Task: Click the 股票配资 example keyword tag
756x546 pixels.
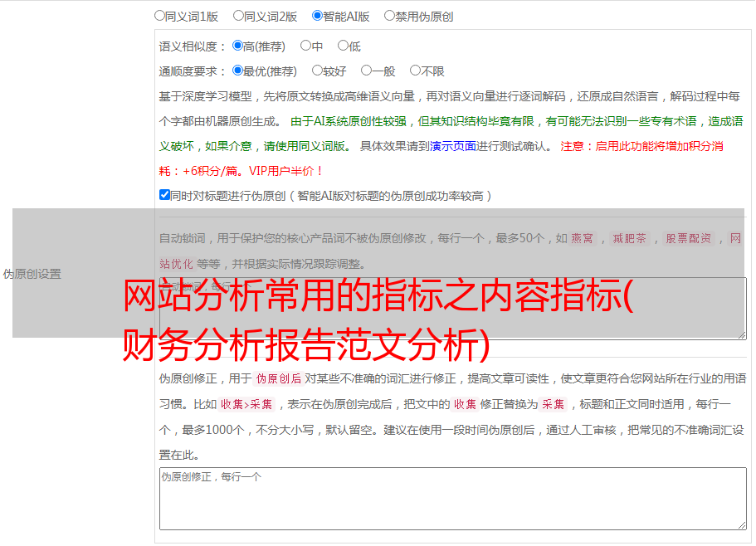Action: pos(689,238)
